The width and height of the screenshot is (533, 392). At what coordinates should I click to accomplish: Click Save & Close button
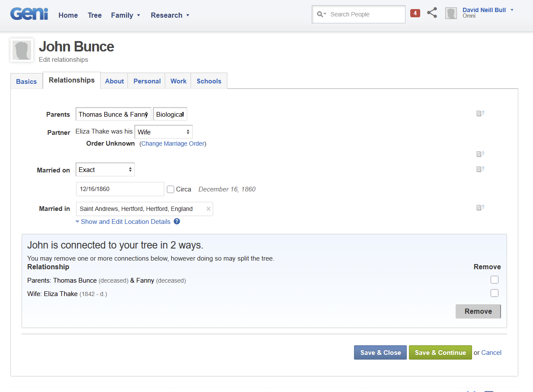pyautogui.click(x=380, y=352)
